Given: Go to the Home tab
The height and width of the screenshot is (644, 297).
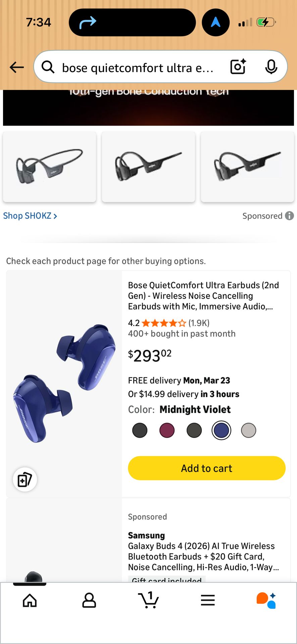Looking at the screenshot, I should 30,600.
